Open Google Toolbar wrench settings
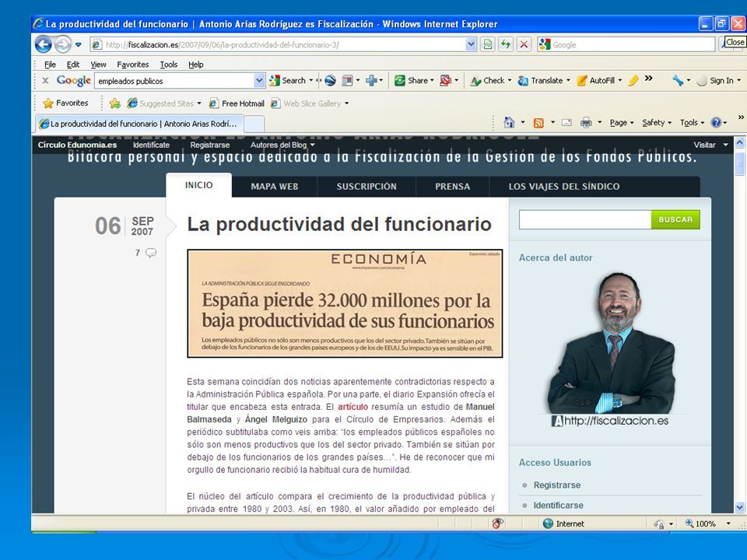 [x=678, y=80]
